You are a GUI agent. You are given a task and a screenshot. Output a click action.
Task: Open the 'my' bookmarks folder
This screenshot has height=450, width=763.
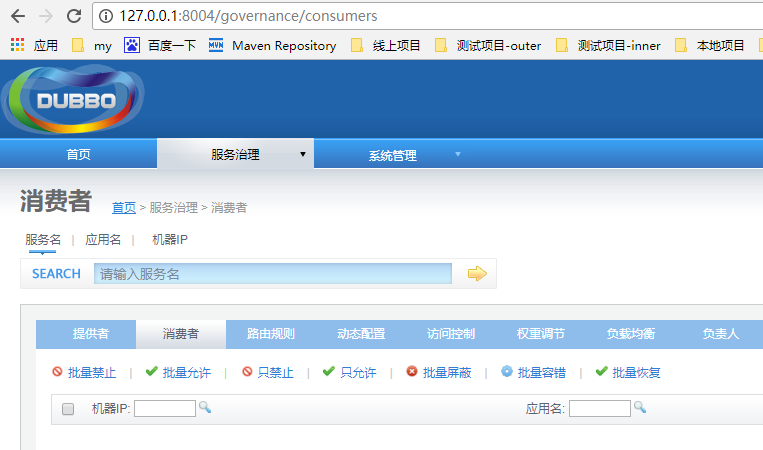click(x=92, y=46)
